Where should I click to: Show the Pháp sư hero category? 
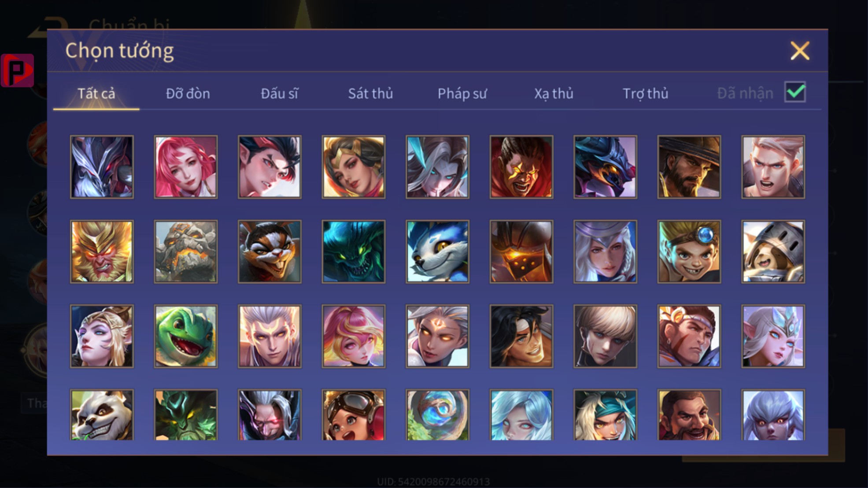point(462,93)
